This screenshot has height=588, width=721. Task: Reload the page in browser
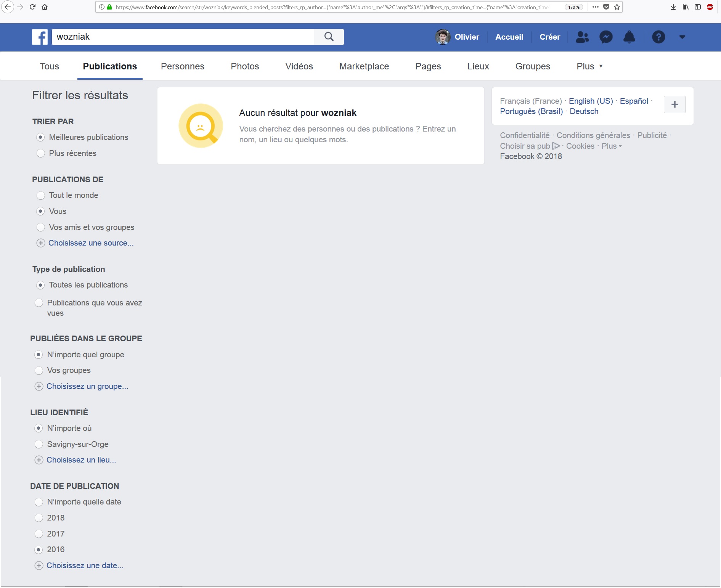pyautogui.click(x=32, y=7)
